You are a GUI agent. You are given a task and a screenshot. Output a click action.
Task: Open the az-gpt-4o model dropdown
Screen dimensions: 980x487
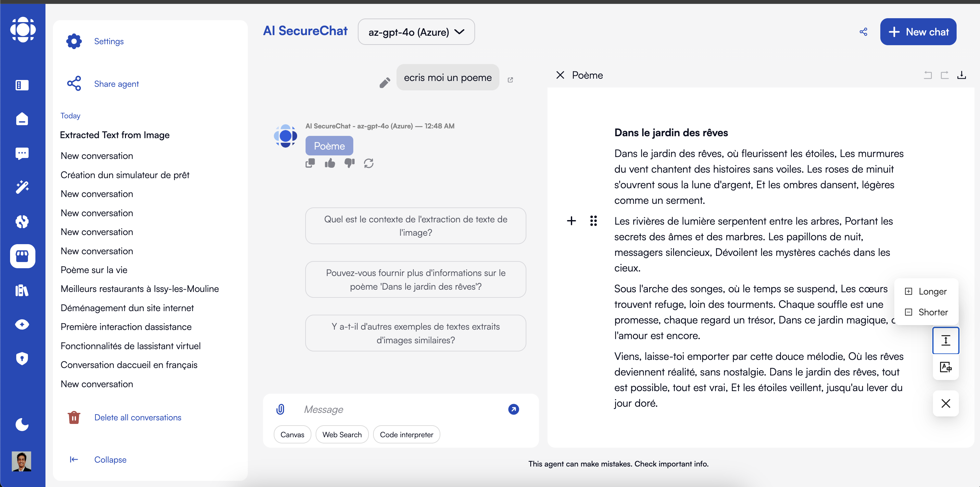(x=416, y=32)
